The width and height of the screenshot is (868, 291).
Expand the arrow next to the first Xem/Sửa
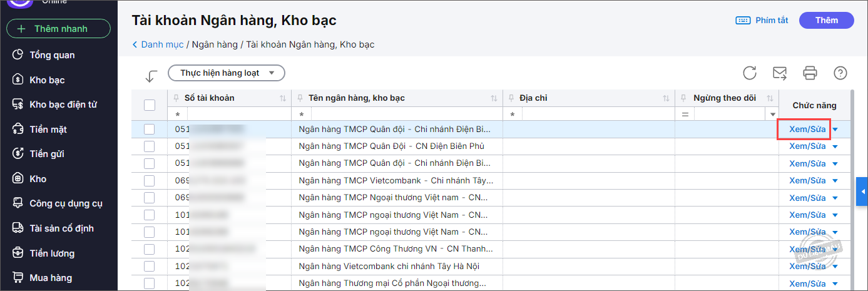(835, 130)
